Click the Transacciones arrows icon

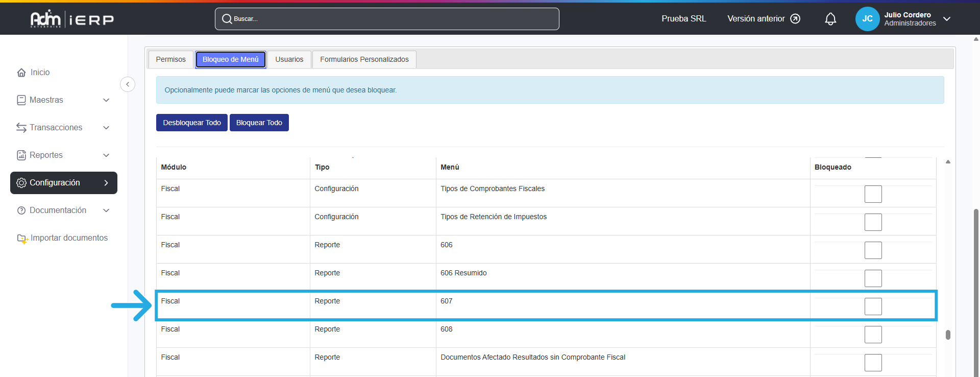(21, 128)
